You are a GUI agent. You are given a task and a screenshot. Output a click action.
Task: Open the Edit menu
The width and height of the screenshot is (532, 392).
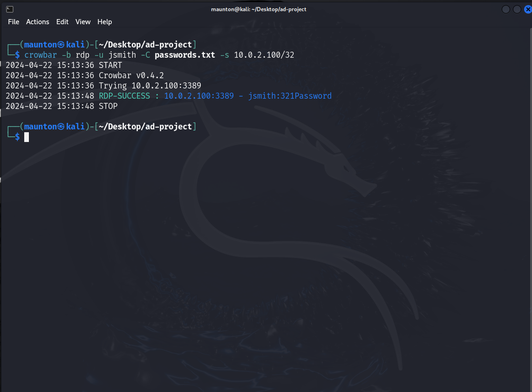(x=62, y=21)
